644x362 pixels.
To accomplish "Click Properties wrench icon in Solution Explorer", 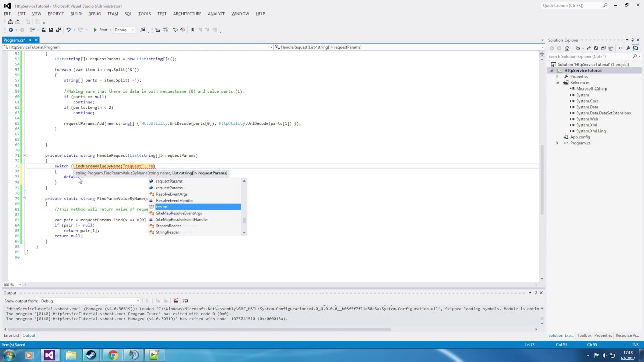I will click(x=628, y=48).
